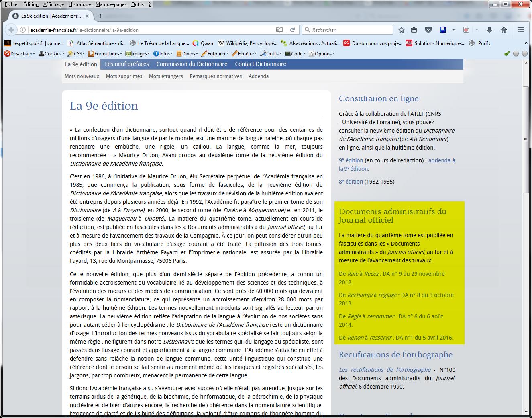Screen dimensions: 532x418
Task: Expand the Options developer toolbar menu
Action: 322,54
